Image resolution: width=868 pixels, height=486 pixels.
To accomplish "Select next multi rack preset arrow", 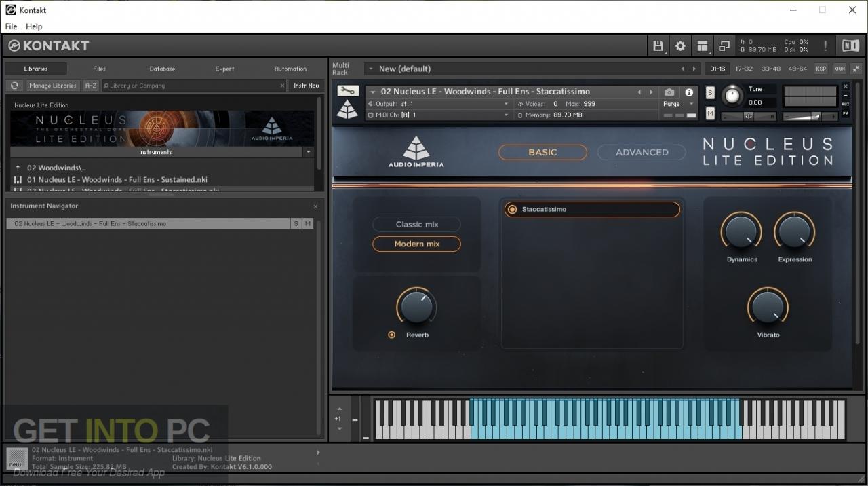I will (694, 69).
